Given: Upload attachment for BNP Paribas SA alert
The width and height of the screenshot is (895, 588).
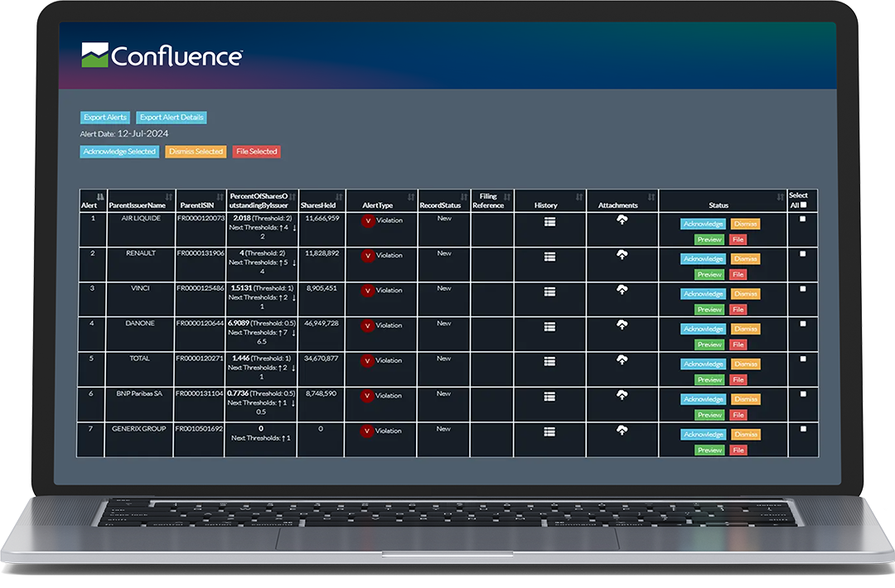Looking at the screenshot, I should tap(622, 395).
